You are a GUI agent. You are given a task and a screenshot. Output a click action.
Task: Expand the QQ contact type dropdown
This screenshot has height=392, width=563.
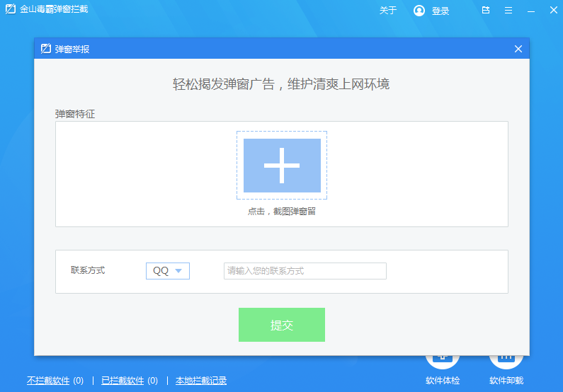pos(168,270)
